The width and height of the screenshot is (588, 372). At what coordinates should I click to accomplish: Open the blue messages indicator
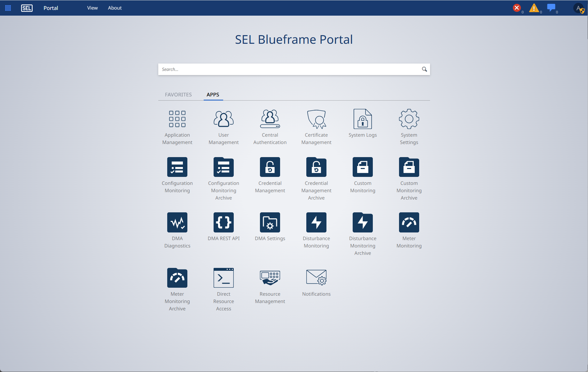(551, 8)
